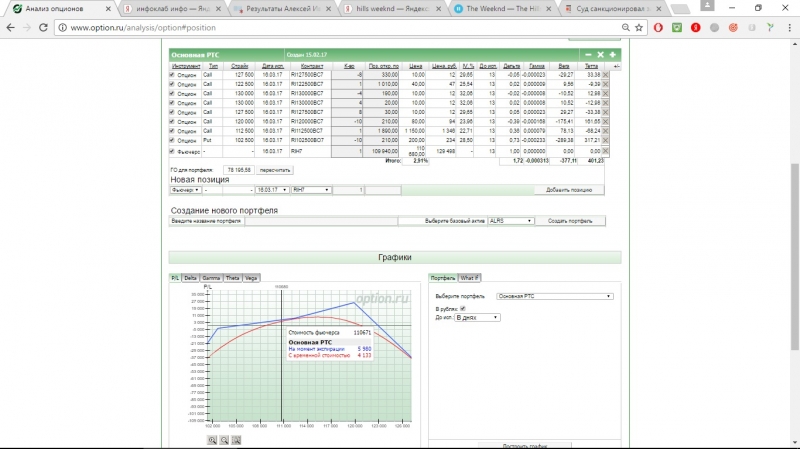Image resolution: width=800 pixels, height=449 pixels.
Task: Delete the Call 127 500 row with quantity -8
Action: 606,75
